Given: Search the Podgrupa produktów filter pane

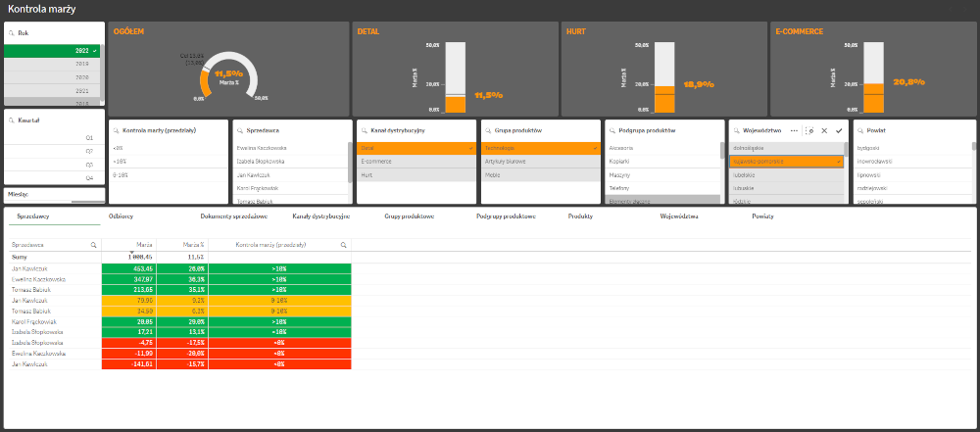Looking at the screenshot, I should click(612, 130).
